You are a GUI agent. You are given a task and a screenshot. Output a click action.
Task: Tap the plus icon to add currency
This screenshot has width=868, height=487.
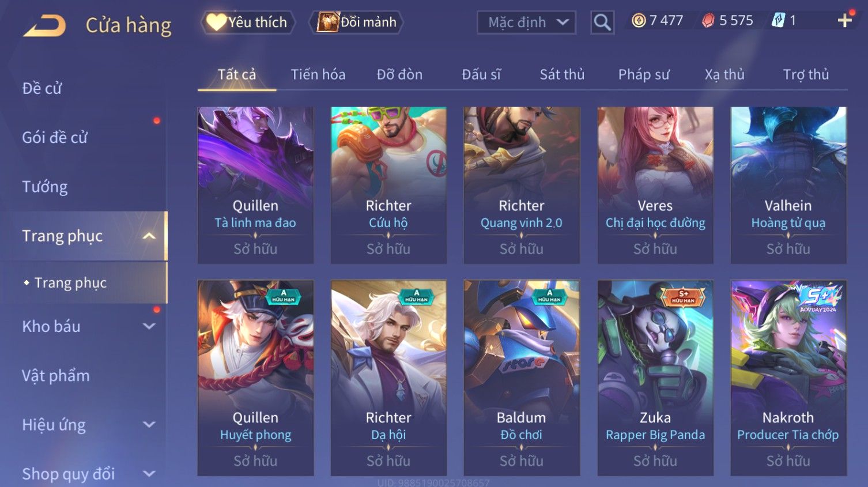point(844,21)
